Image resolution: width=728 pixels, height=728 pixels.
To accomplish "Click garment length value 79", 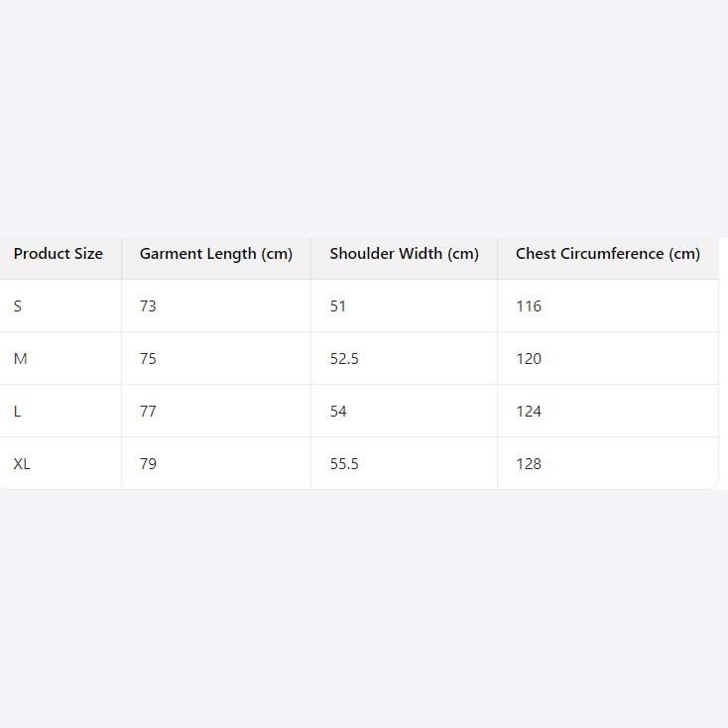I will pos(148,464).
